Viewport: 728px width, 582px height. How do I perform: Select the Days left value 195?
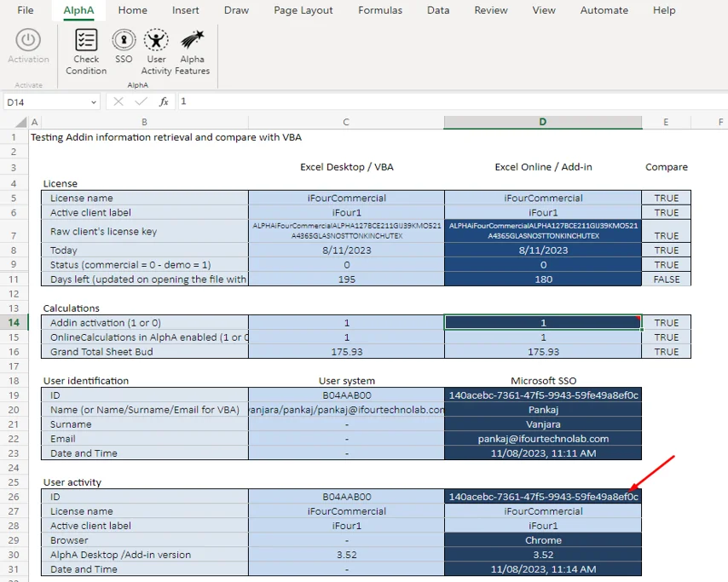click(346, 279)
